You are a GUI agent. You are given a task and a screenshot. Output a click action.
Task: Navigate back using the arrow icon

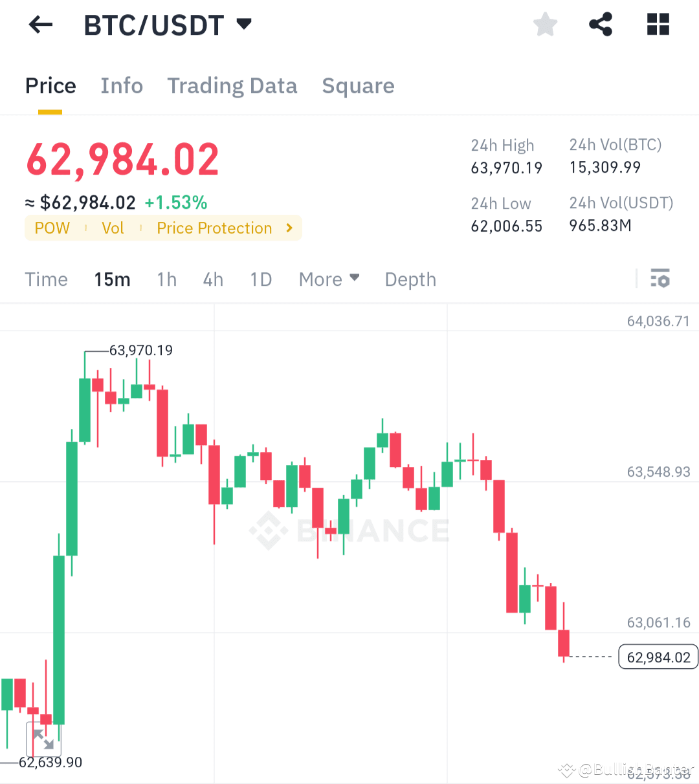pyautogui.click(x=40, y=24)
